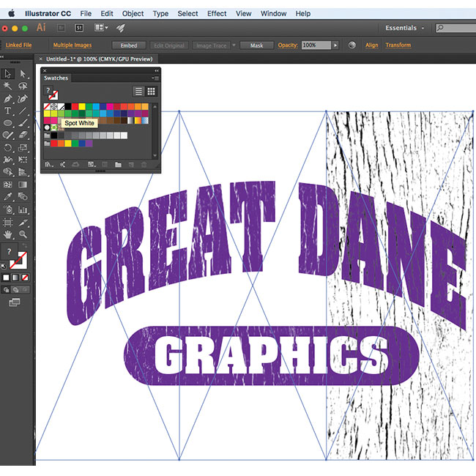Viewport: 476px width, 476px height.
Task: Select the Pen tool
Action: pos(7,99)
